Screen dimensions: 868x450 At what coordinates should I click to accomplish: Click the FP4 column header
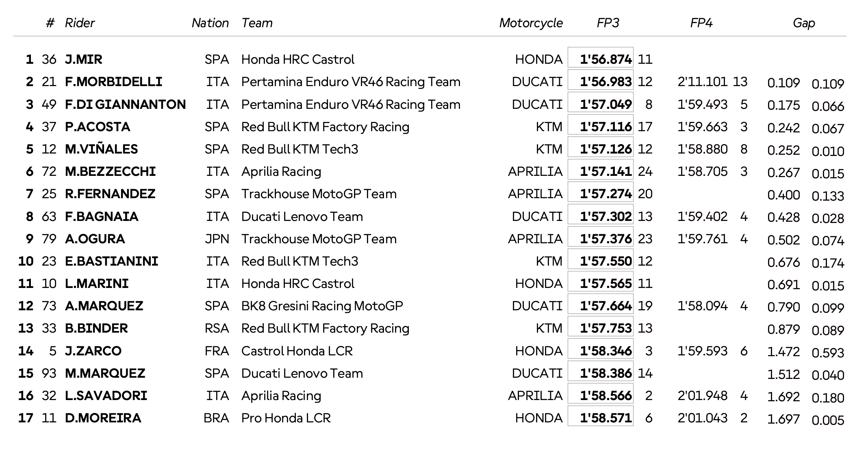[x=701, y=23]
